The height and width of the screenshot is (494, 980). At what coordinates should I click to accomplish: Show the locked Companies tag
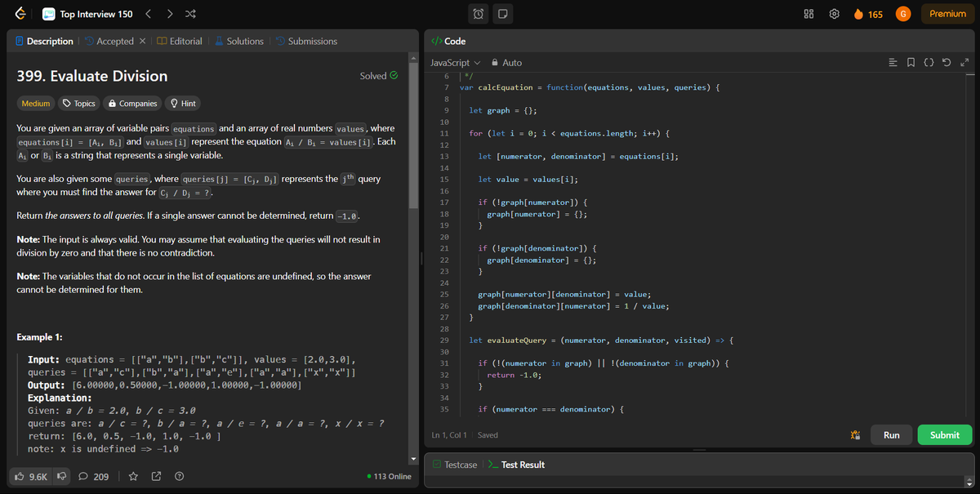(133, 104)
